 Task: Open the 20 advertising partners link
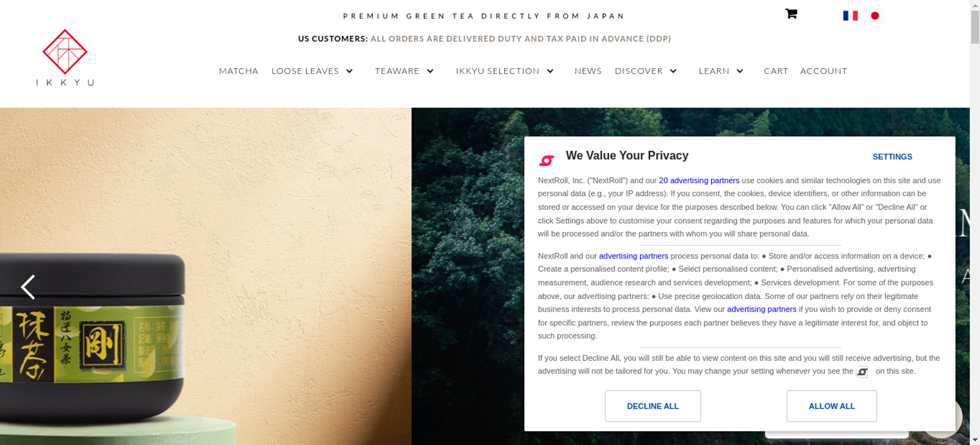coord(699,180)
